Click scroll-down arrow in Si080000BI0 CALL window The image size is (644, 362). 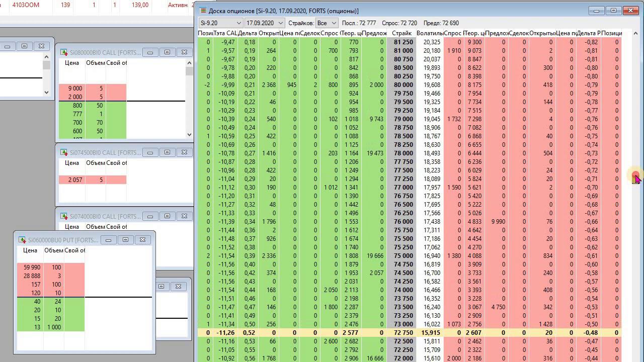[189, 134]
